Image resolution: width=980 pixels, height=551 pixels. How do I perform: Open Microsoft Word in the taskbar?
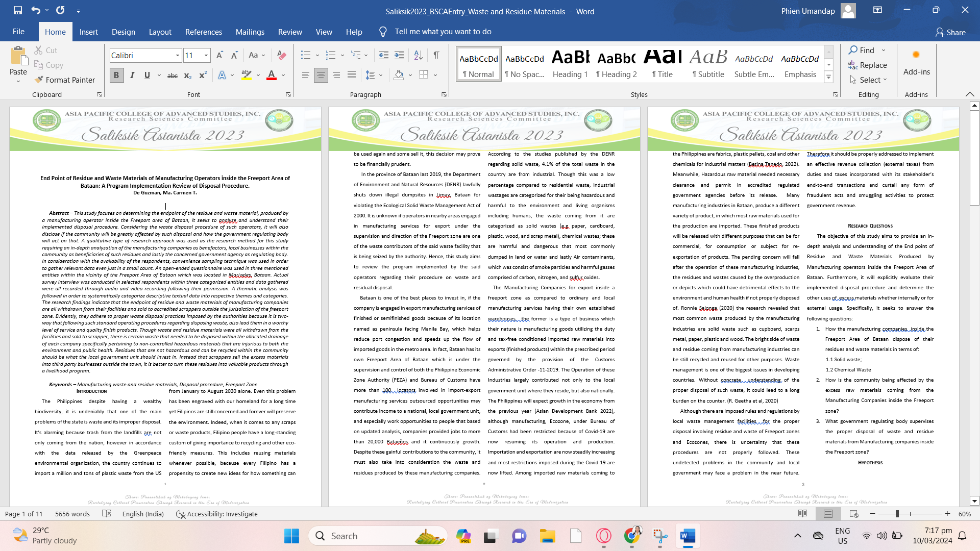click(x=688, y=536)
